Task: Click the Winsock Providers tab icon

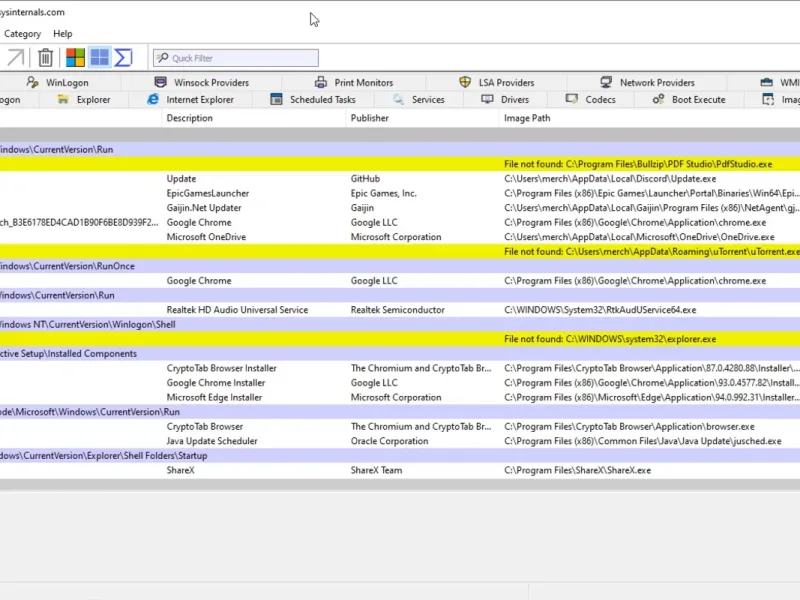Action: click(x=160, y=83)
